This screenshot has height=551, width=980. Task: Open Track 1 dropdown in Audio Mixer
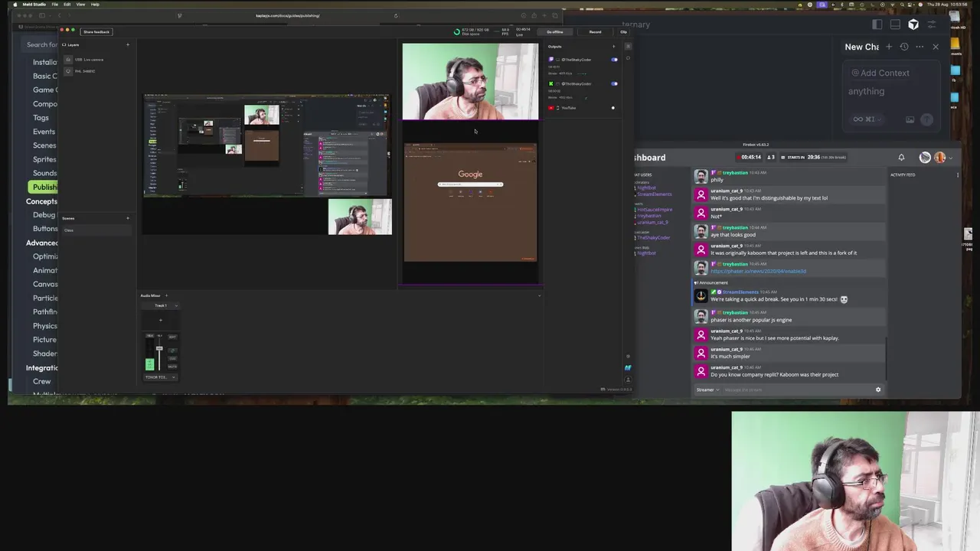176,306
